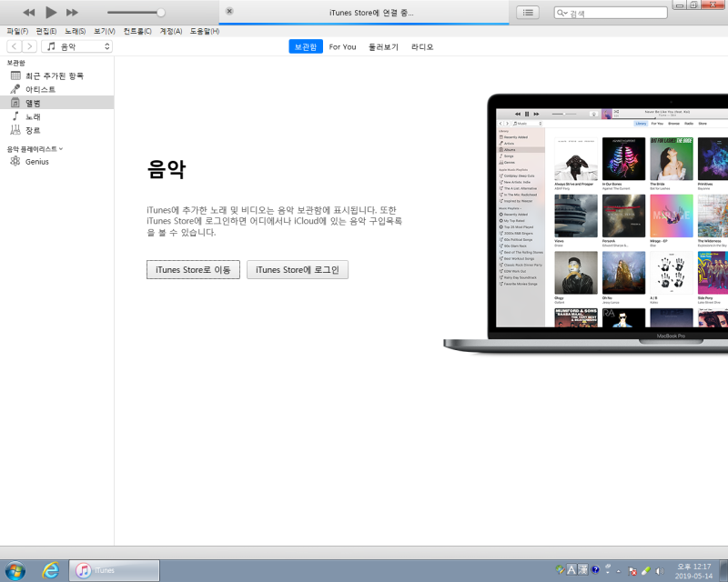Skip forward with the next track button
This screenshot has width=728, height=582.
click(72, 13)
